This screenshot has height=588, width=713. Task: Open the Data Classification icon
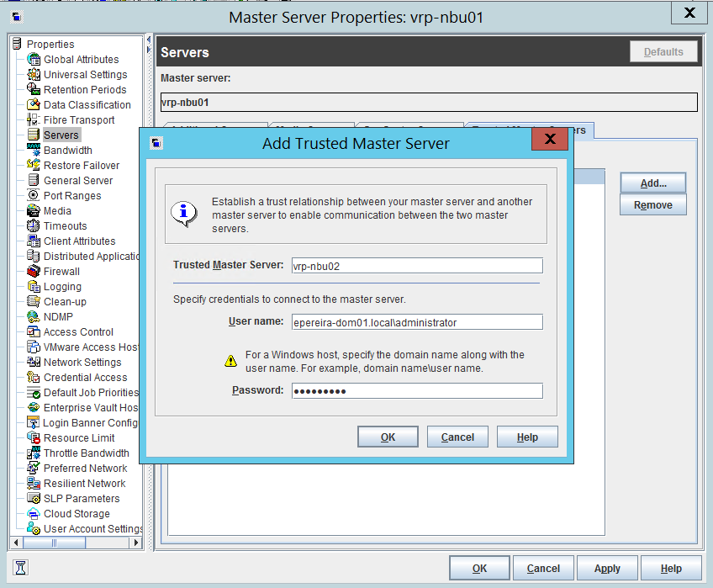(x=34, y=104)
